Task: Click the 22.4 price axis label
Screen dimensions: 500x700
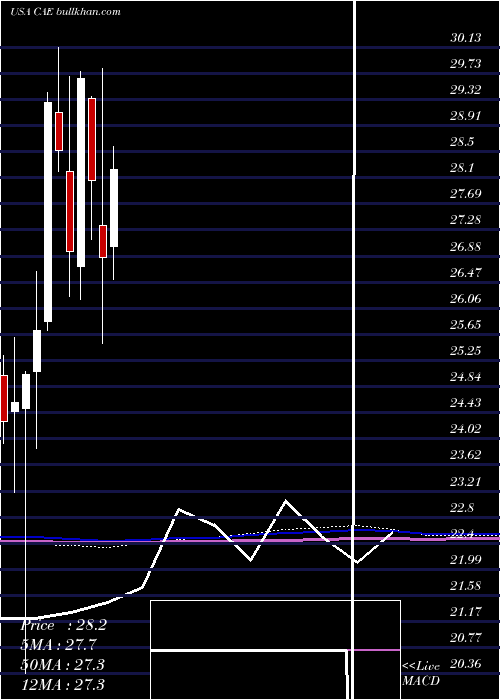Action: pyautogui.click(x=462, y=533)
